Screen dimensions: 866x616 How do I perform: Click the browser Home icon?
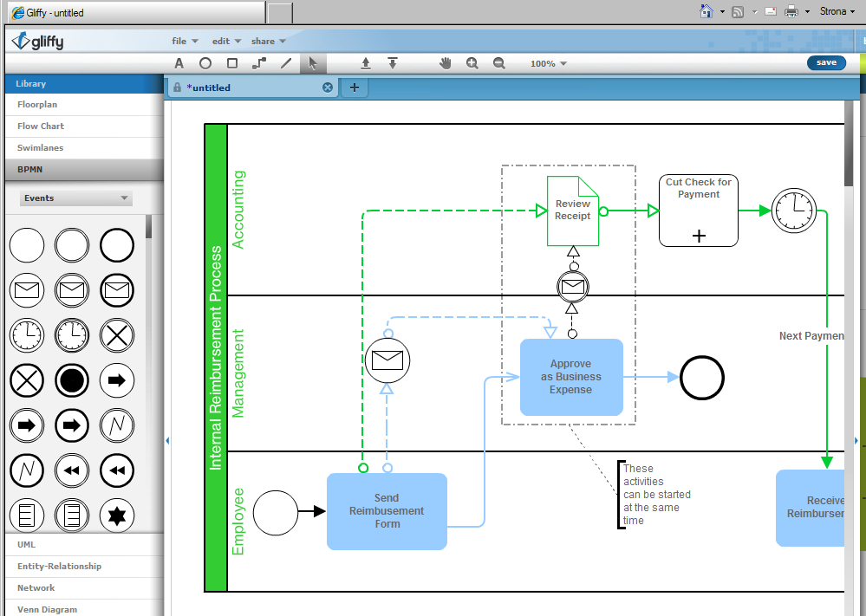[x=706, y=11]
